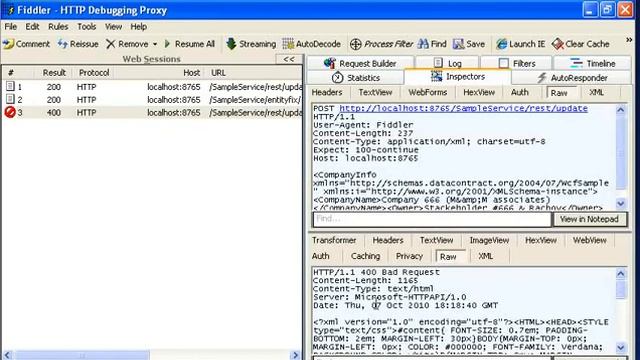Viewport: 640px width, 360px height.
Task: Launch IE from the toolbar
Action: (x=520, y=44)
